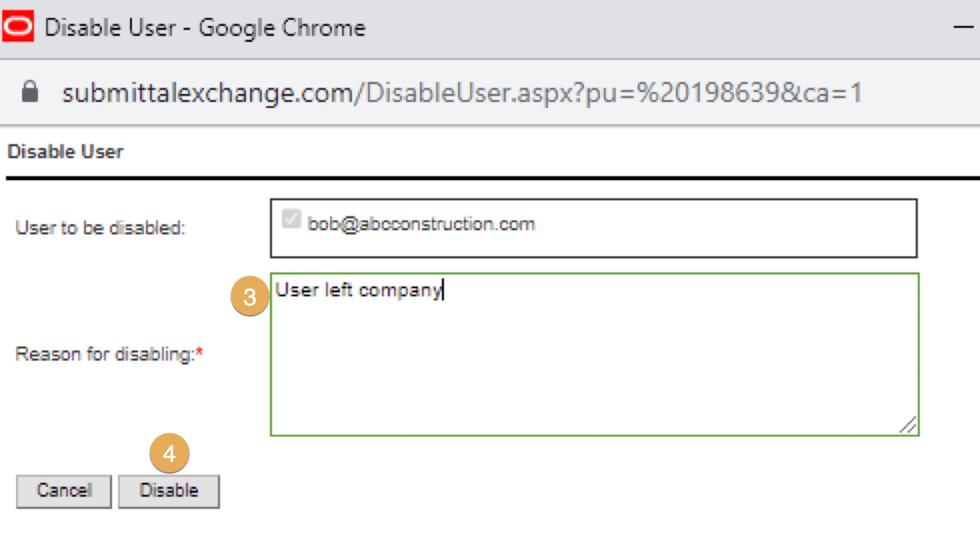
Task: Click the bob@abcconstruction.com email text
Action: click(421, 224)
